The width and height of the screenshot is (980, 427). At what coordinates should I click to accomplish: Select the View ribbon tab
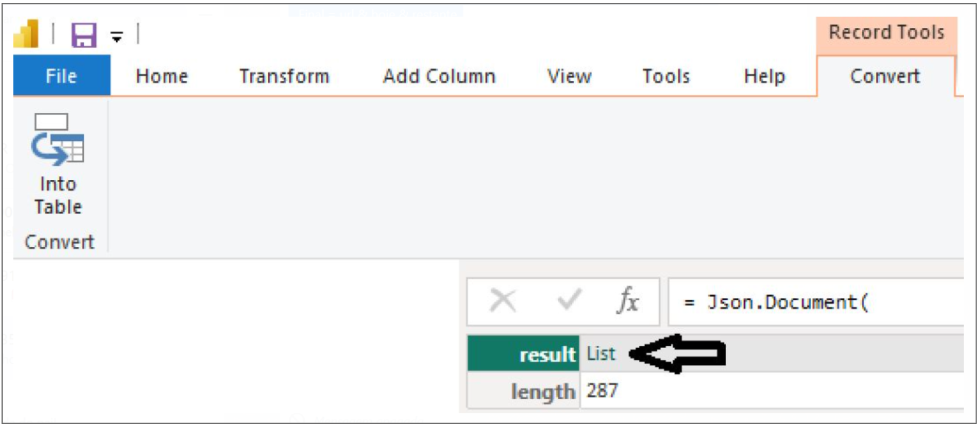[x=569, y=77]
